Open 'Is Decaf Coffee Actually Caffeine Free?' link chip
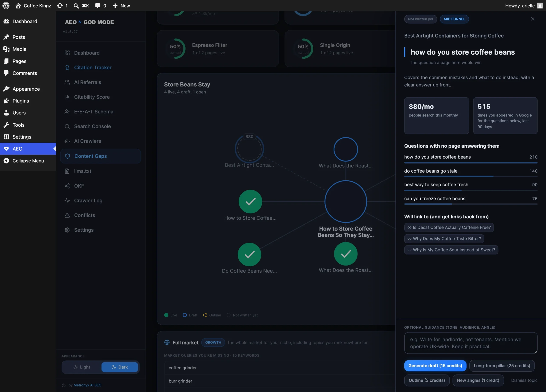Screen dimensions: 546x392 [x=449, y=227]
